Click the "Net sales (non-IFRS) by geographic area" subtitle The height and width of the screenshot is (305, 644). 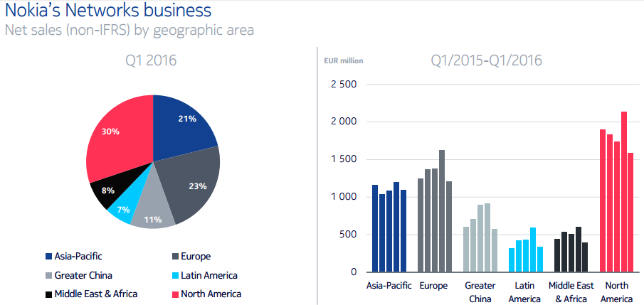click(129, 31)
